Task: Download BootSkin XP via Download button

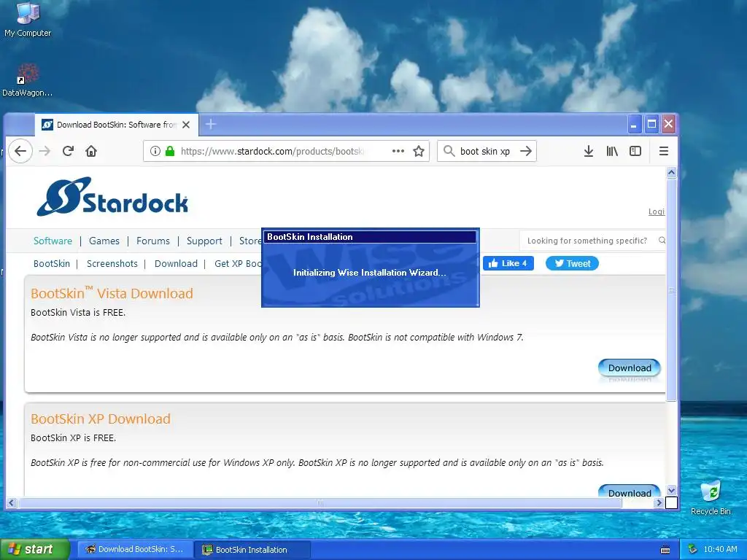Action: click(x=630, y=492)
